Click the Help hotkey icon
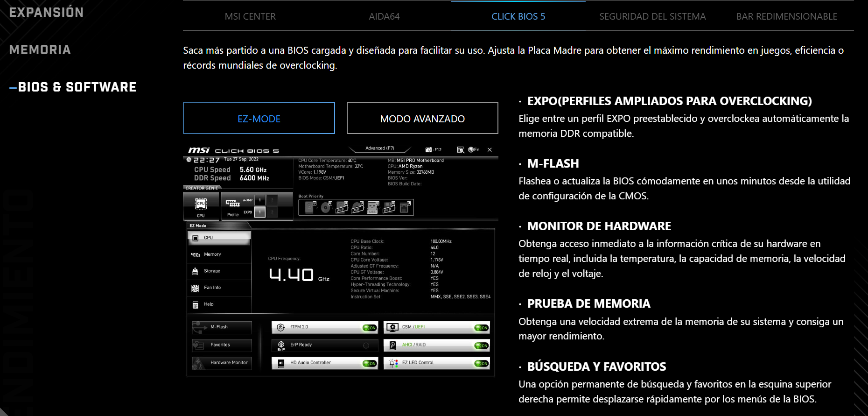The width and height of the screenshot is (868, 416). 196,305
